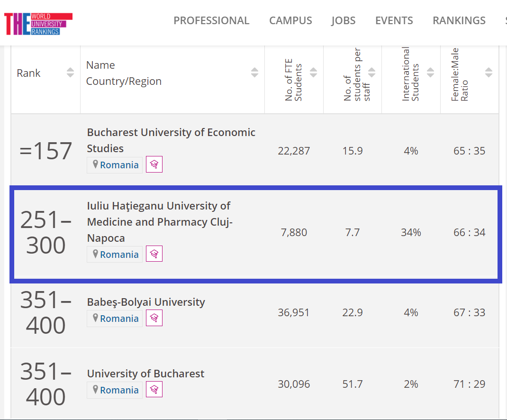Select students per staff value 15.9
Screen dimensions: 507x420
pyautogui.click(x=353, y=151)
